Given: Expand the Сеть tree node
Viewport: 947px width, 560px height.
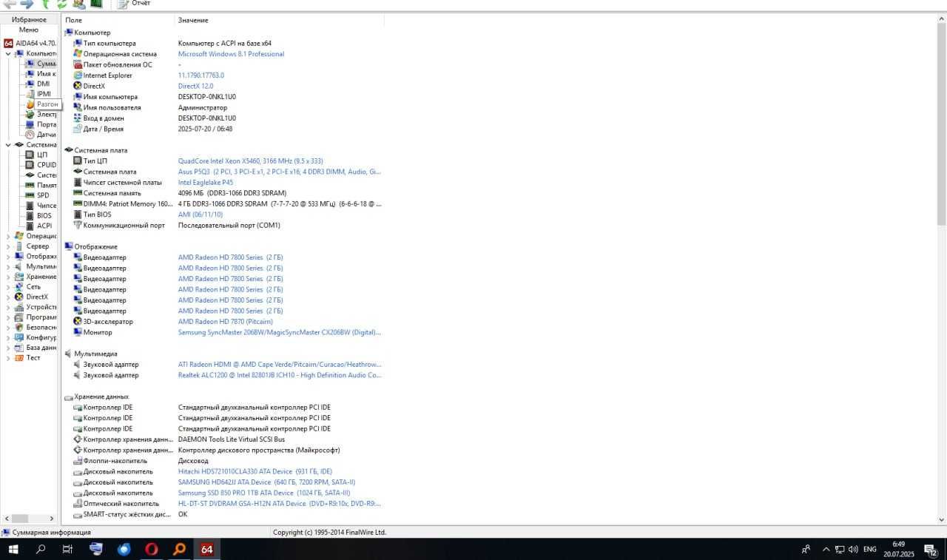Looking at the screenshot, I should pos(8,287).
